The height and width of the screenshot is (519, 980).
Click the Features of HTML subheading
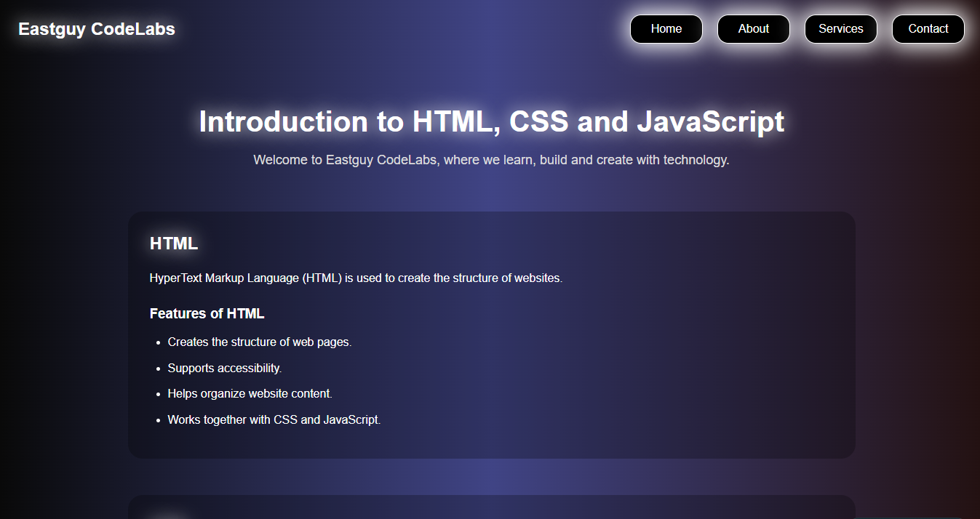[207, 314]
